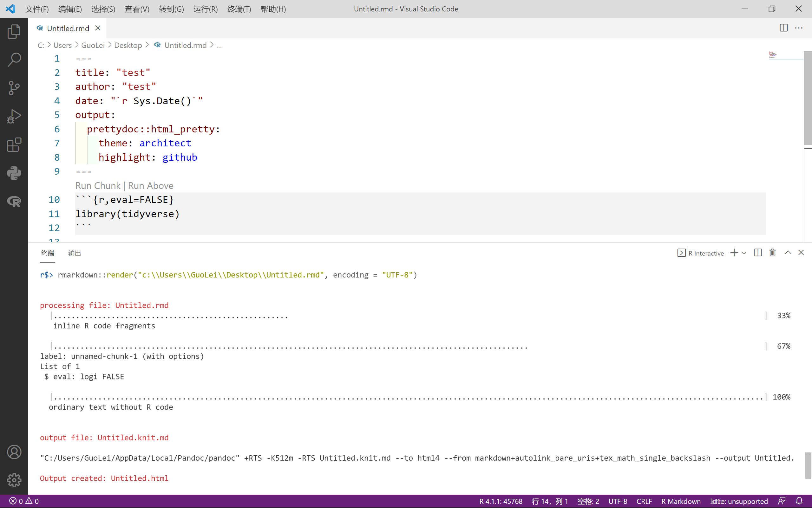812x508 pixels.
Task: Click the Users breadcrumb segment
Action: (63, 45)
